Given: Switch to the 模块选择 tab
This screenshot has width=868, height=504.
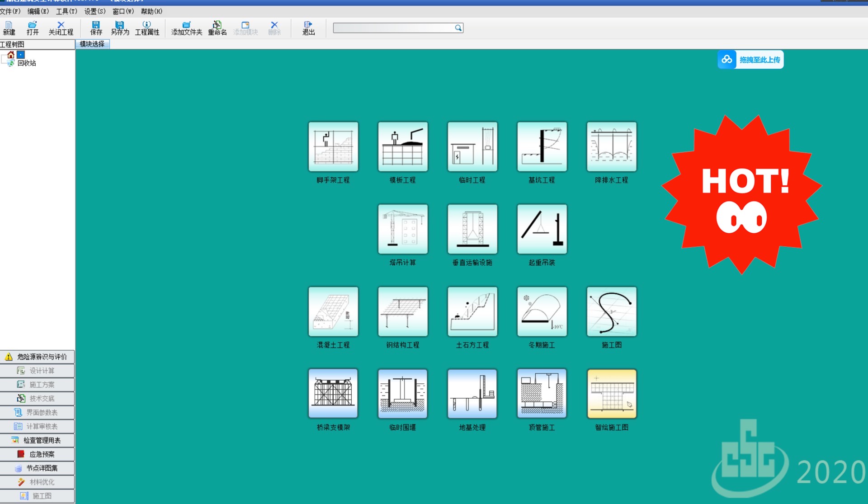Looking at the screenshot, I should pyautogui.click(x=92, y=44).
